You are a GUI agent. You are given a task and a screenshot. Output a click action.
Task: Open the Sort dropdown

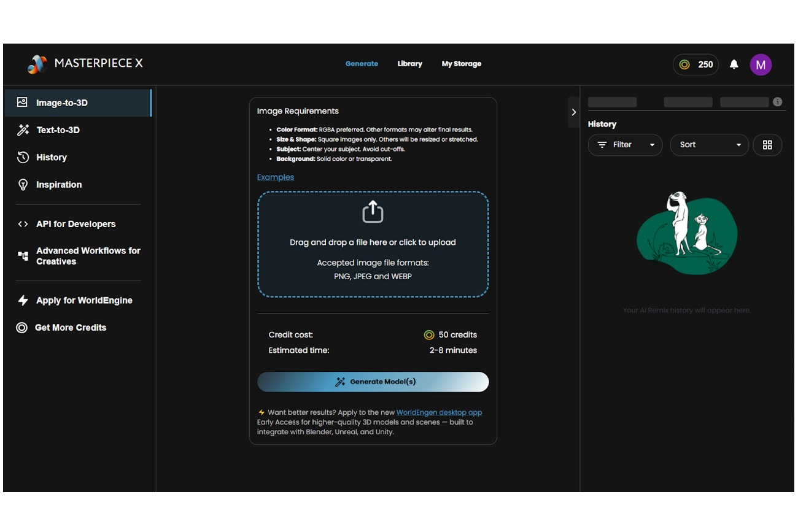pos(708,145)
